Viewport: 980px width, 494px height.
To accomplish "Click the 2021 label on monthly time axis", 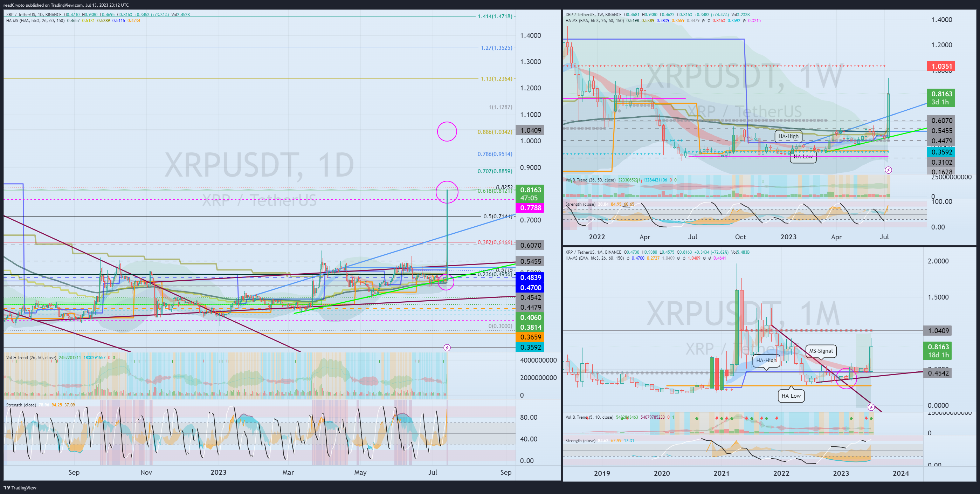I will point(721,473).
